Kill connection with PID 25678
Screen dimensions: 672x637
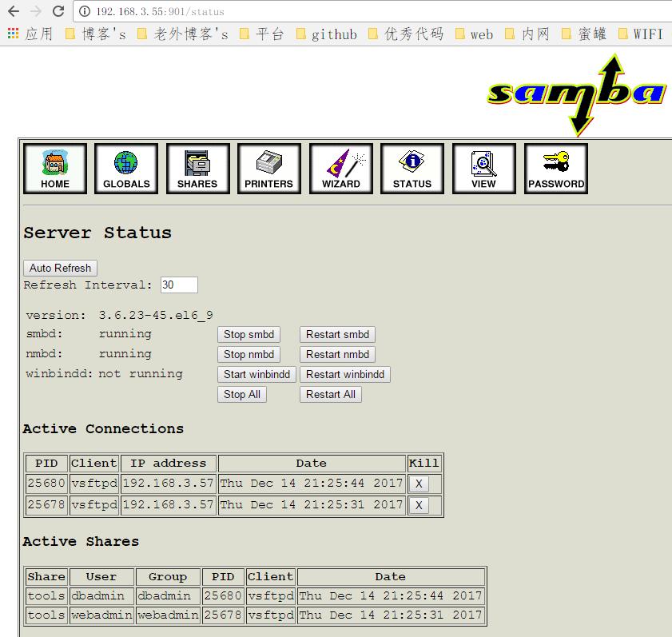[x=419, y=505]
